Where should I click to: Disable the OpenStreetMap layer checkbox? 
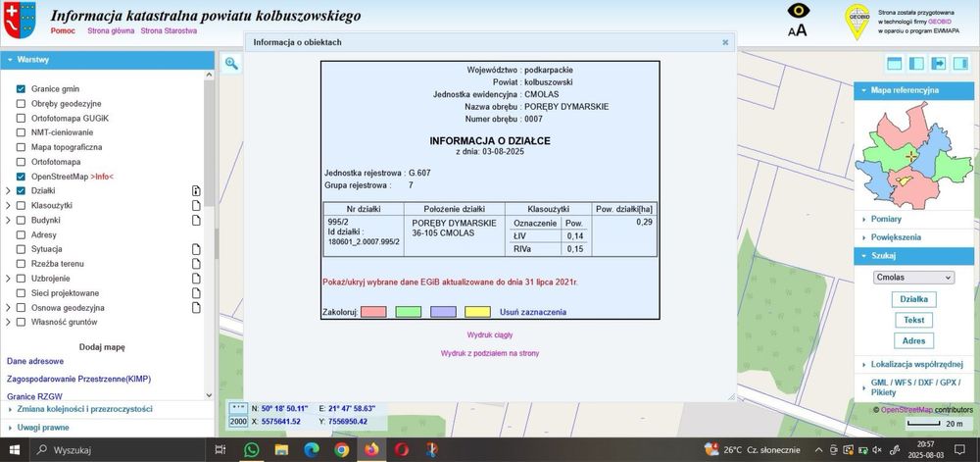coord(21,177)
